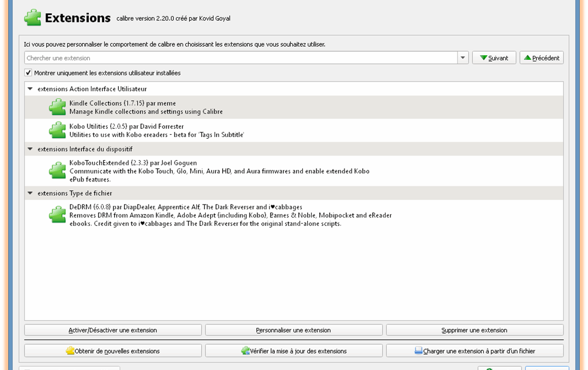This screenshot has width=588, height=370.
Task: Click the green Extensions puzzle icon in header
Action: (x=32, y=18)
